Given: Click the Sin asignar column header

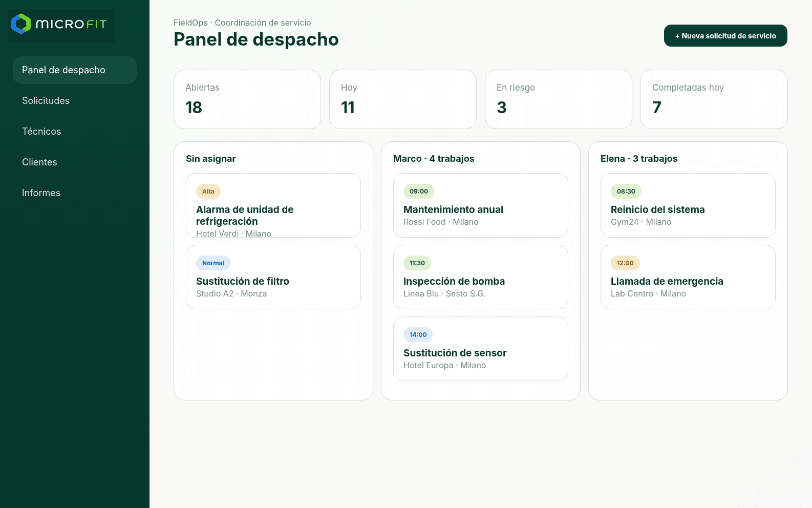Looking at the screenshot, I should (211, 159).
